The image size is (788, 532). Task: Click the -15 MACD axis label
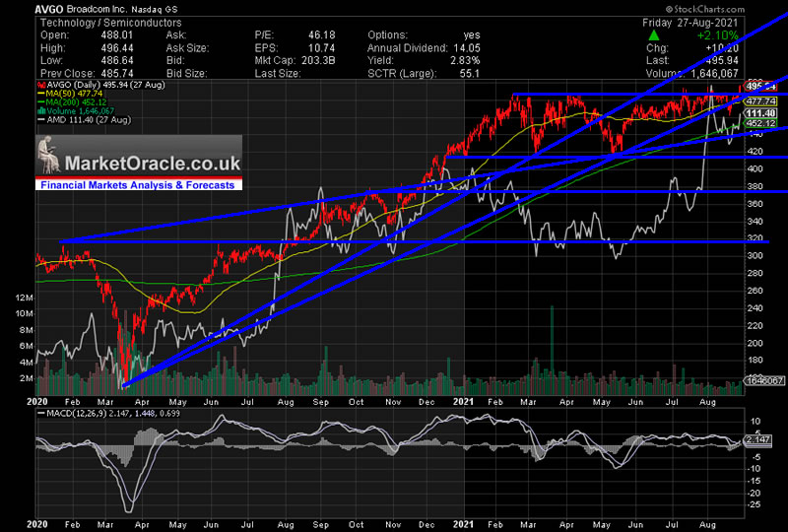(755, 481)
